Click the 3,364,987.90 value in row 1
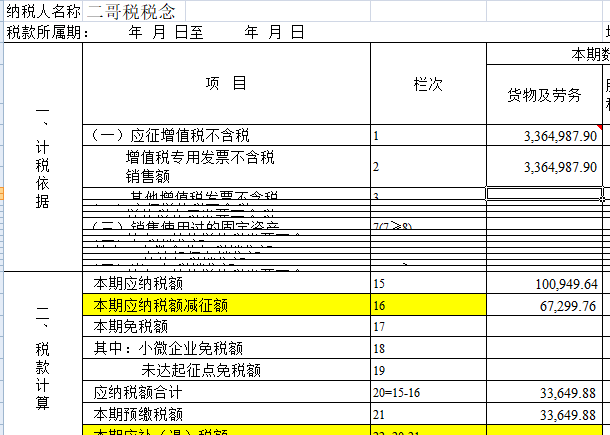The image size is (610, 435). click(544, 135)
